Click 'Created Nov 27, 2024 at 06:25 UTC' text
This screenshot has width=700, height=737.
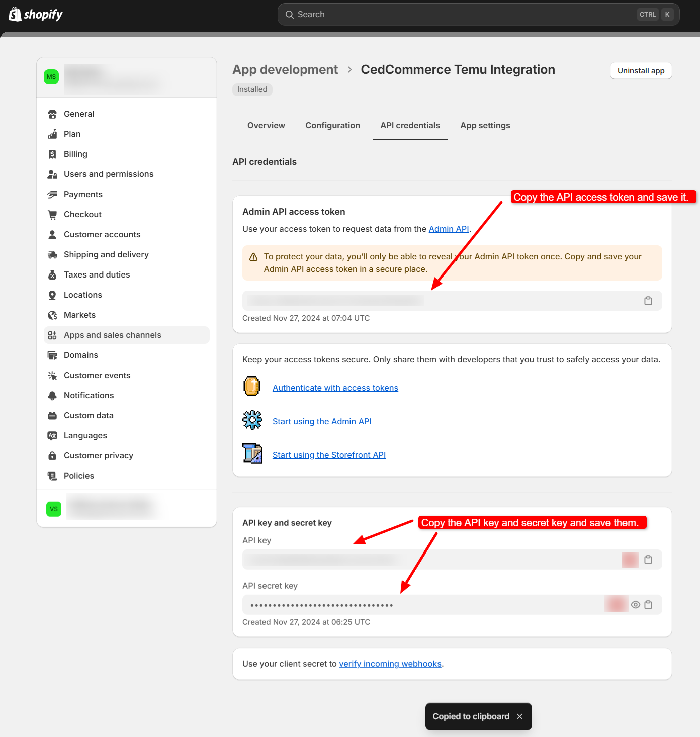[x=306, y=622]
